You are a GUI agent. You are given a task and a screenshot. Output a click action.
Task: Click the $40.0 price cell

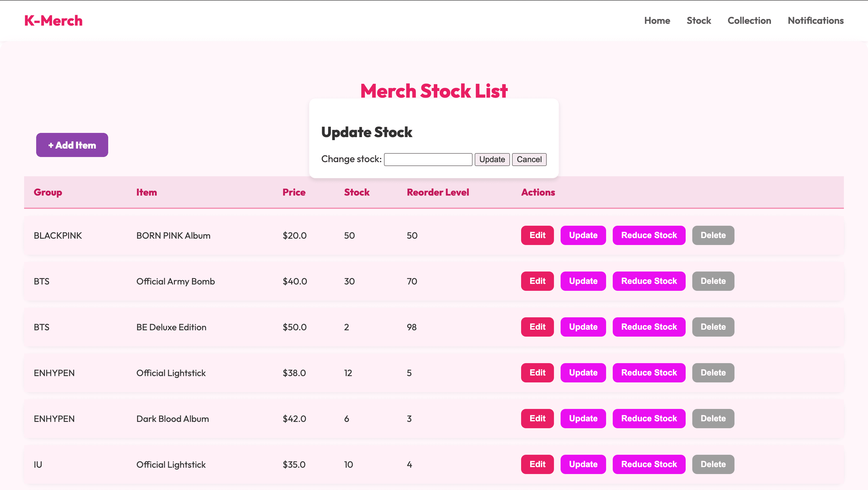click(294, 281)
